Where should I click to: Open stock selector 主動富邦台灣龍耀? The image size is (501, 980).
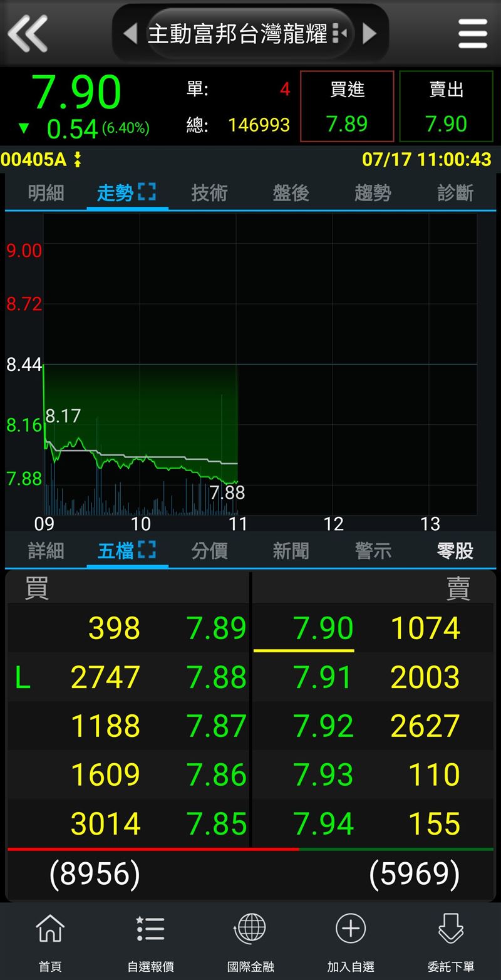tap(249, 34)
